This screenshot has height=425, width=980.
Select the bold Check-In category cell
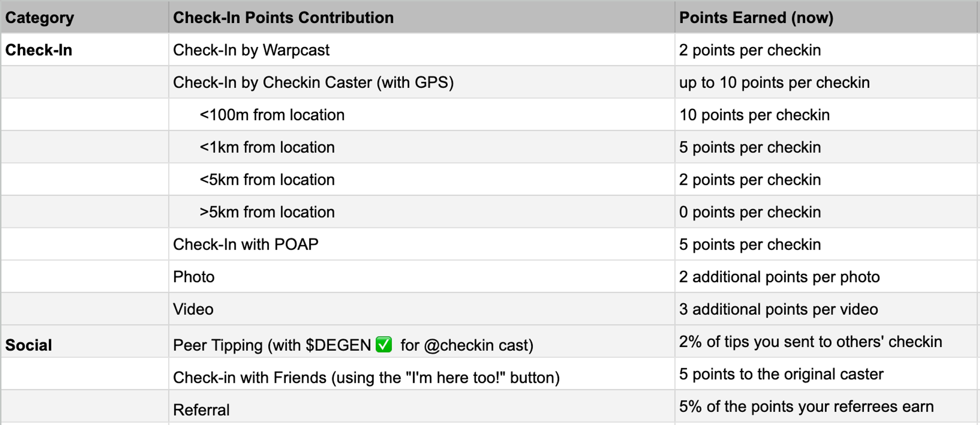39,50
